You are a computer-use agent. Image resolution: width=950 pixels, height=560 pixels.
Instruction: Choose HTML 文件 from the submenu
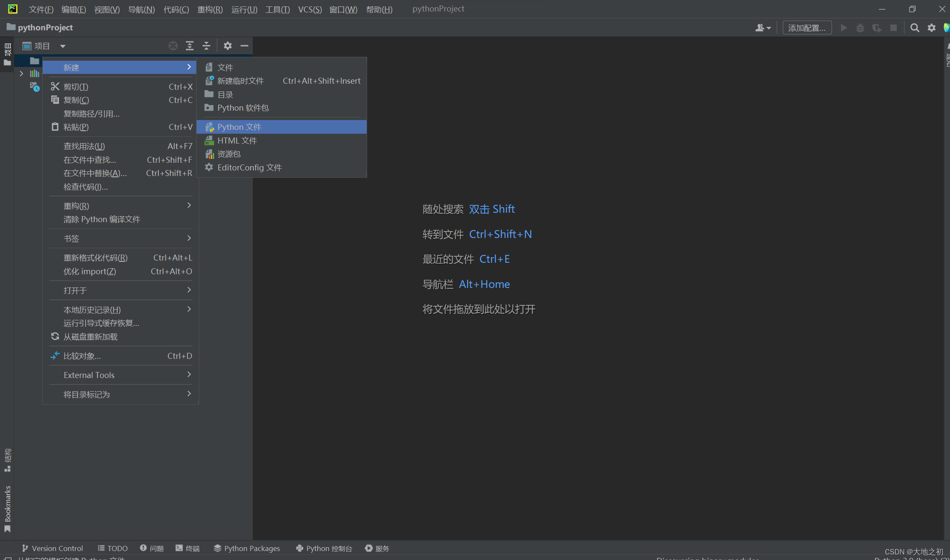click(237, 141)
